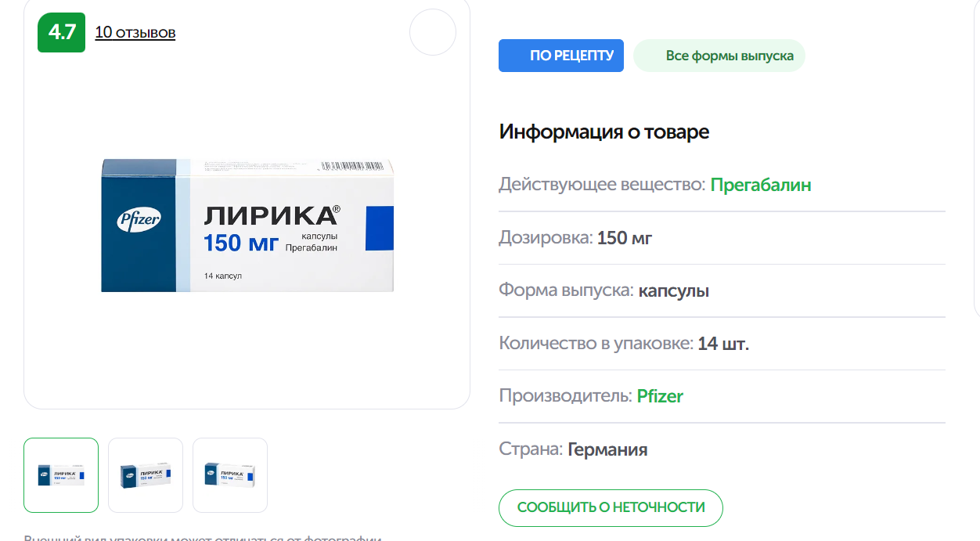Click the round favorites button above the image

pyautogui.click(x=432, y=32)
